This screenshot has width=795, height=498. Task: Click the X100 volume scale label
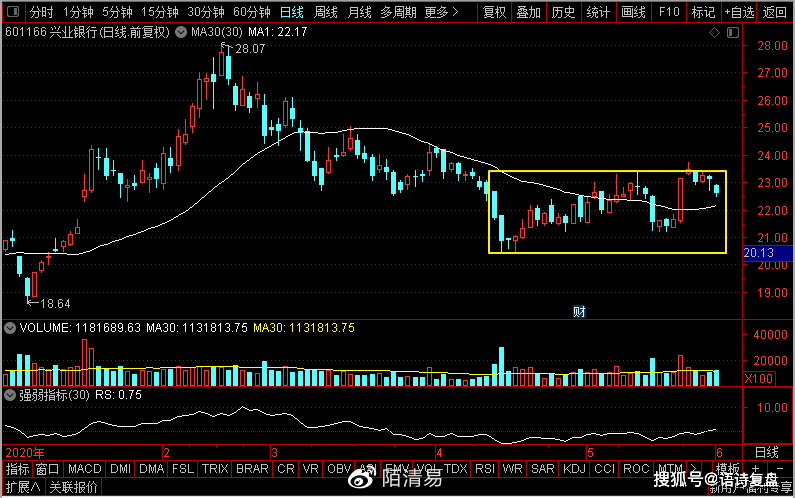760,379
